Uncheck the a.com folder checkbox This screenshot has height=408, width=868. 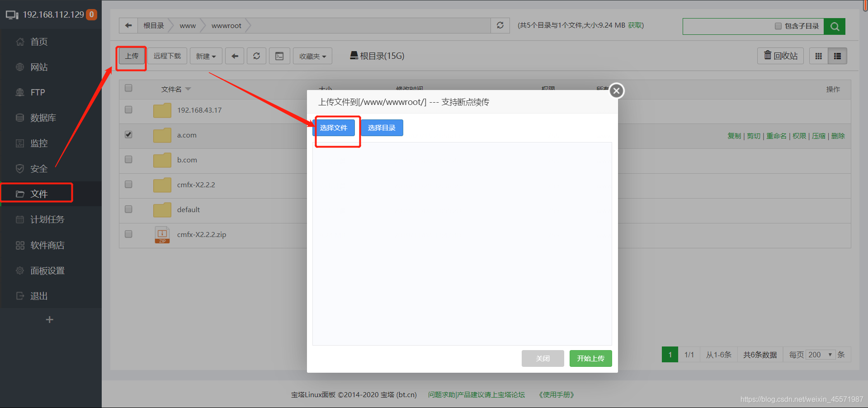(128, 134)
